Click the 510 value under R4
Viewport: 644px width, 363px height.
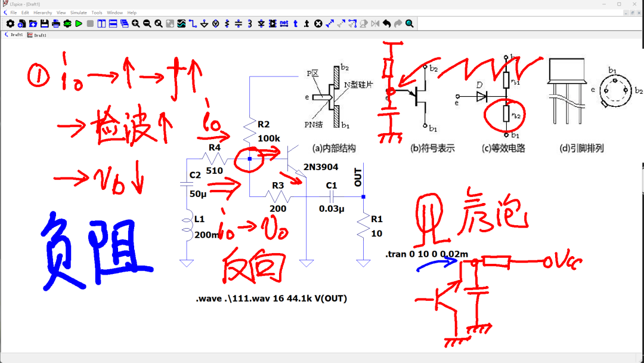(x=215, y=171)
